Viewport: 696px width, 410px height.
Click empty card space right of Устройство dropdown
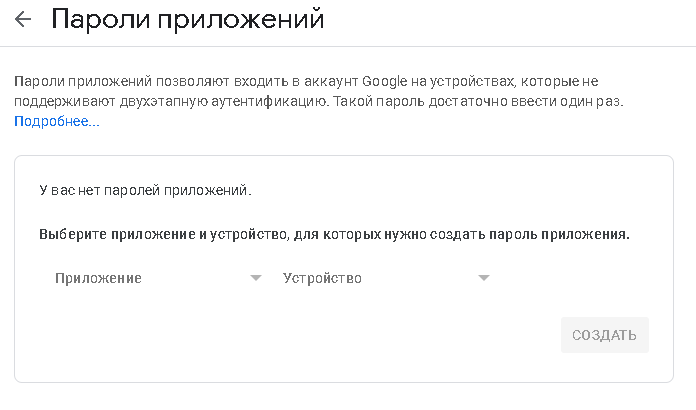[580, 278]
